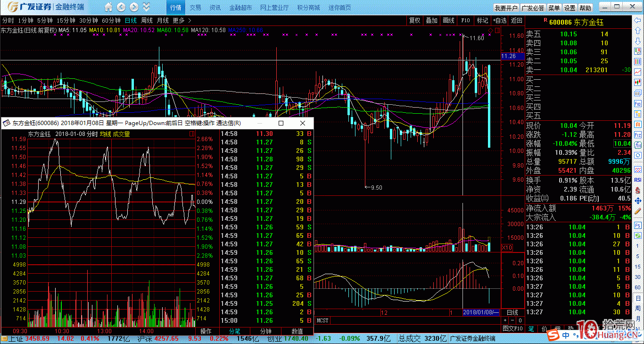Select the RSI indicator sidebar icon
The height and width of the screenshot is (344, 644).
(637, 180)
